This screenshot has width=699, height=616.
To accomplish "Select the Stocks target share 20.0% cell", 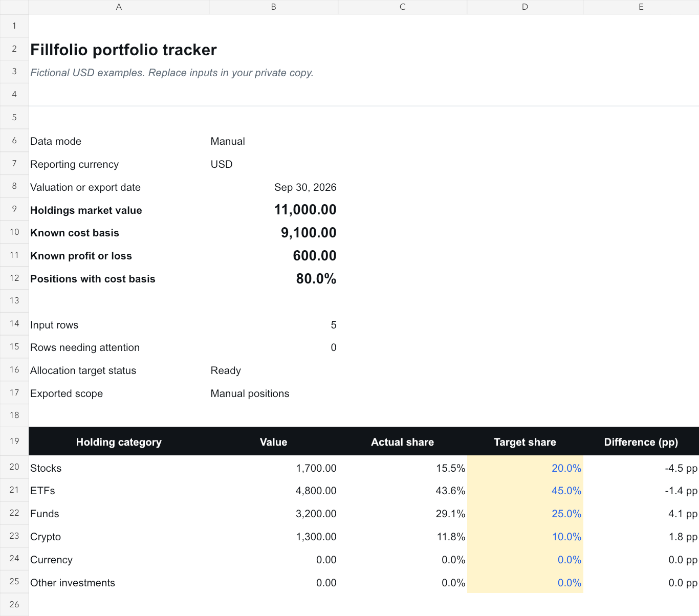I will [x=525, y=468].
